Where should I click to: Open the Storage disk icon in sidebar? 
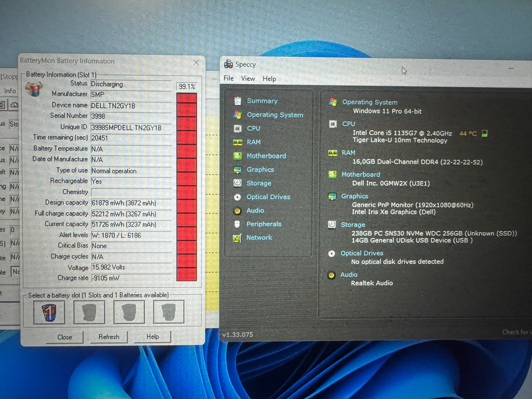click(237, 183)
